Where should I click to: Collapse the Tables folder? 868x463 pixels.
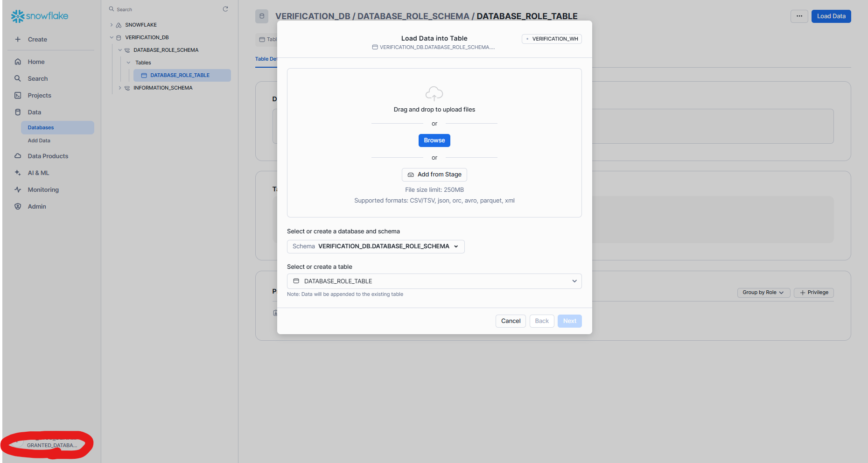point(128,63)
